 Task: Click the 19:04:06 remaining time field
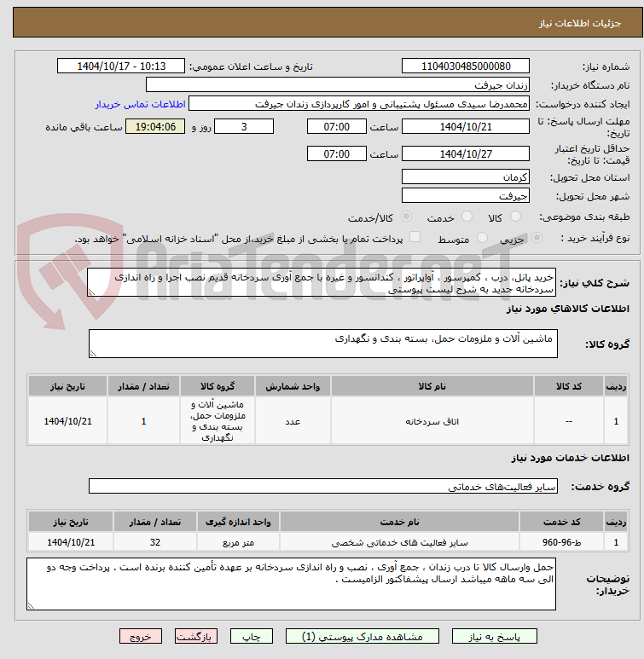pyautogui.click(x=155, y=126)
